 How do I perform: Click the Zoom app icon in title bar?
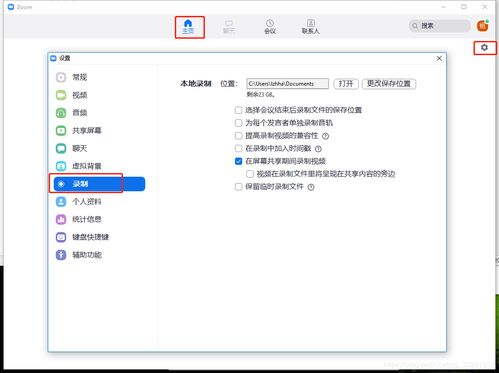coord(11,7)
